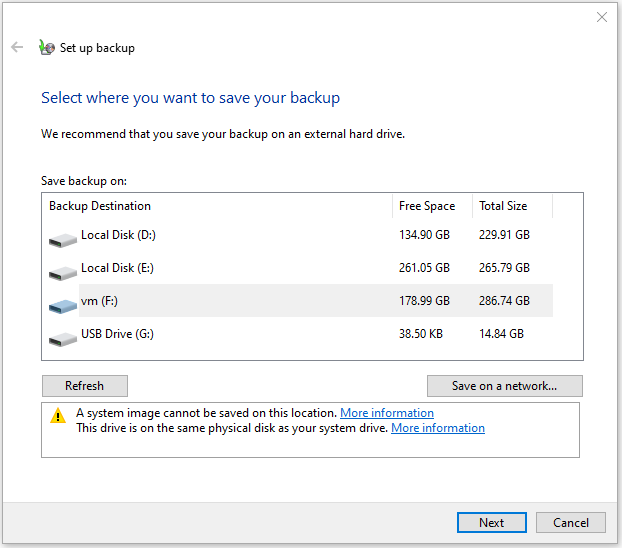Sort by the Free Space column header
This screenshot has width=622, height=548.
point(427,206)
